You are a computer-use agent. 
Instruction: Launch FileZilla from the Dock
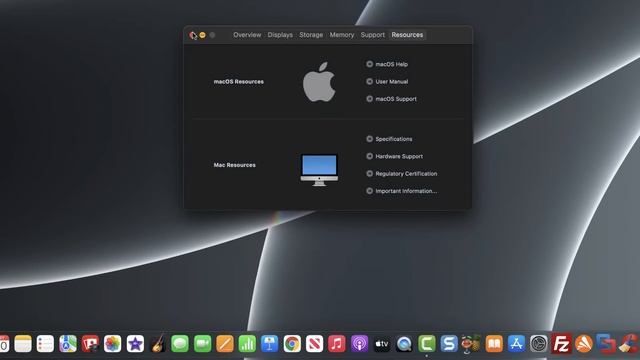[561, 344]
